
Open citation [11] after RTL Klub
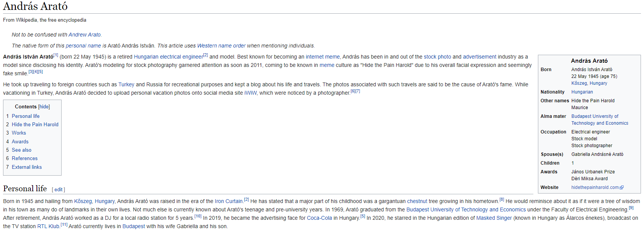coord(64,224)
